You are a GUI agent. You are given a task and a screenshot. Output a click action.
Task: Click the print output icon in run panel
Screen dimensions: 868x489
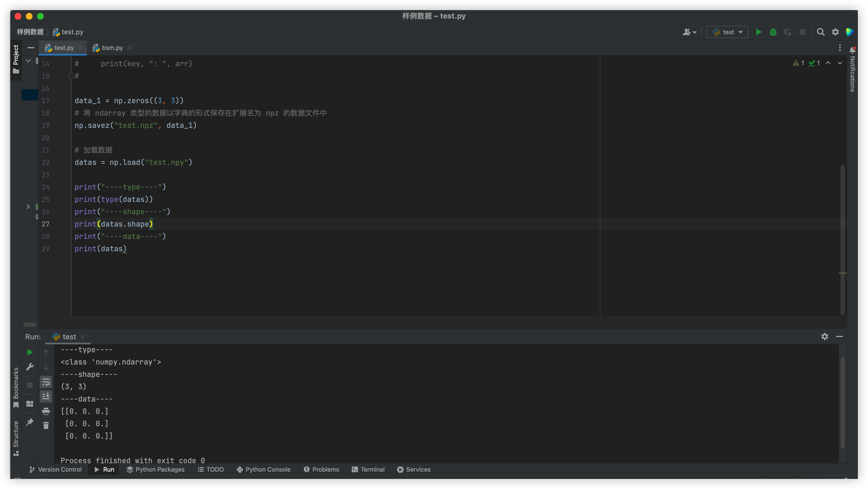tap(46, 411)
